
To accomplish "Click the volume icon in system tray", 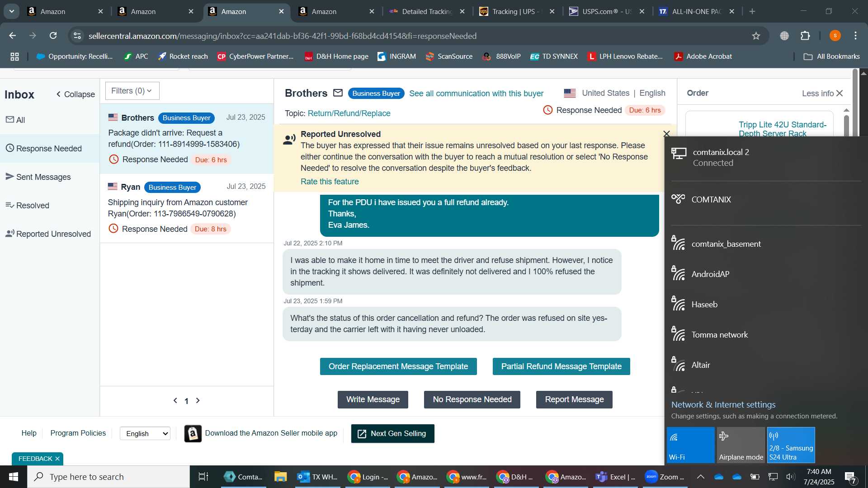I will 790,477.
